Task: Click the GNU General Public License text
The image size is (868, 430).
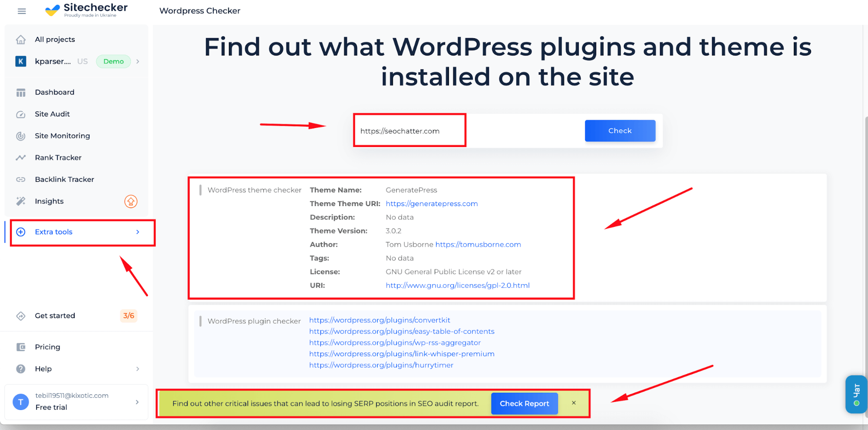Action: 453,272
